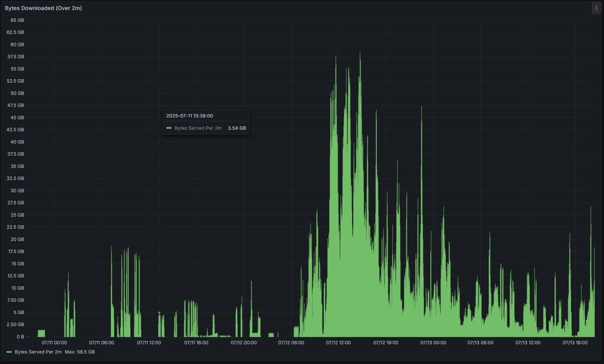Click the '07/12 12:00' x-axis label
Image resolution: width=604 pixels, height=364 pixels.
[338, 343]
